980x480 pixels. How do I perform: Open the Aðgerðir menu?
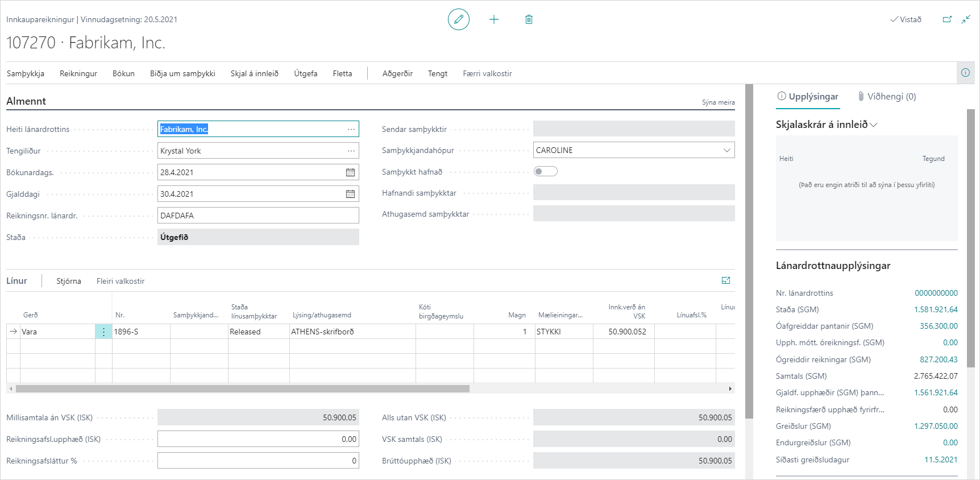point(397,73)
